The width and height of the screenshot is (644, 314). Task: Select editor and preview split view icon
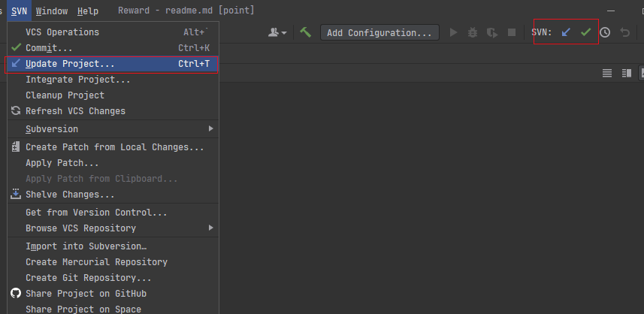(626, 73)
